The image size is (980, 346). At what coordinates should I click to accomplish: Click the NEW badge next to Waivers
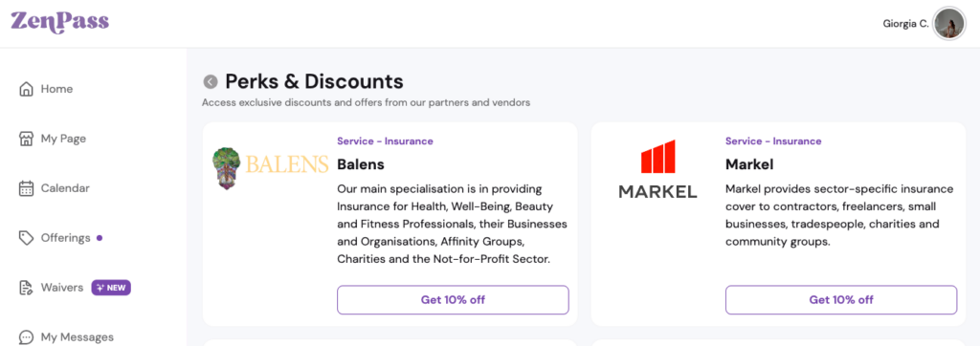click(x=111, y=288)
